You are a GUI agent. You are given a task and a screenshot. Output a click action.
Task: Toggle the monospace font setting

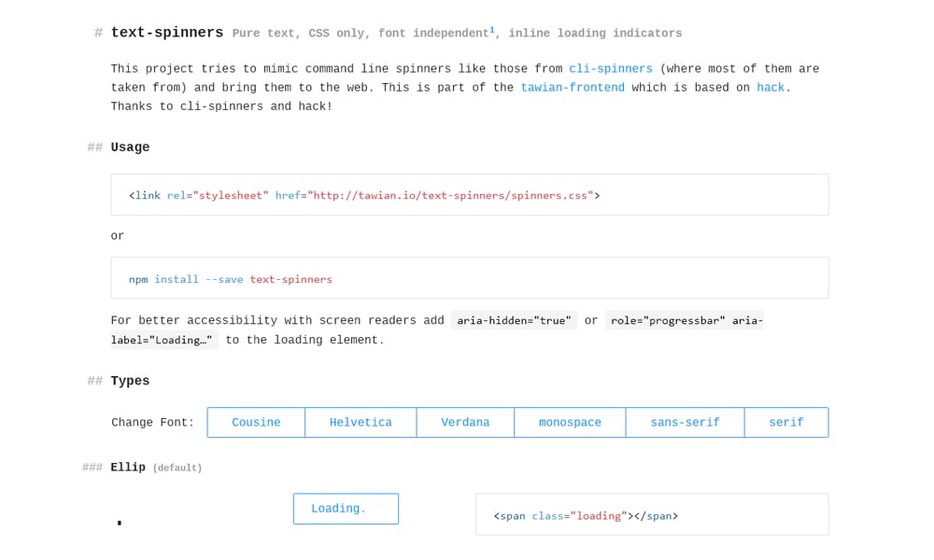pos(570,422)
